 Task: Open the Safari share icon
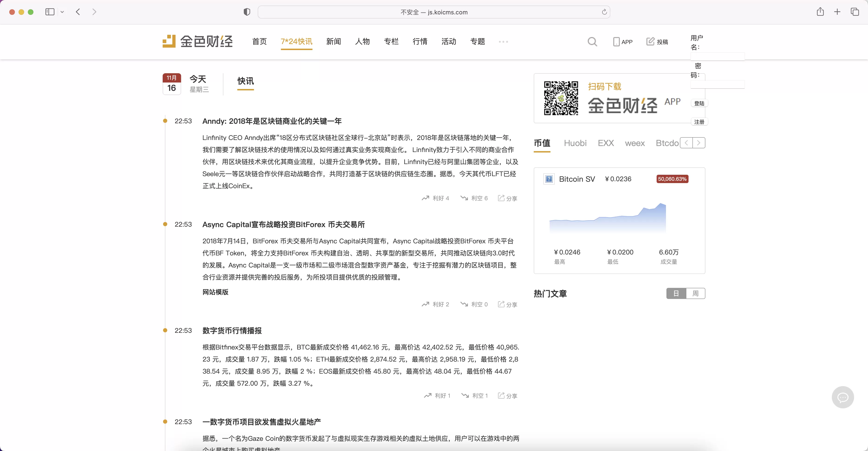click(820, 12)
